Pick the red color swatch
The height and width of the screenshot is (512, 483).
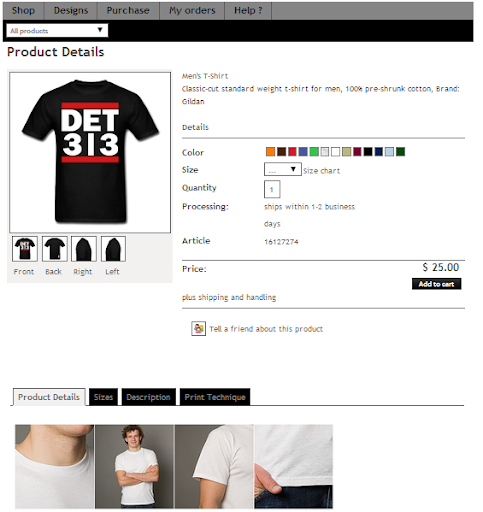pyautogui.click(x=292, y=152)
